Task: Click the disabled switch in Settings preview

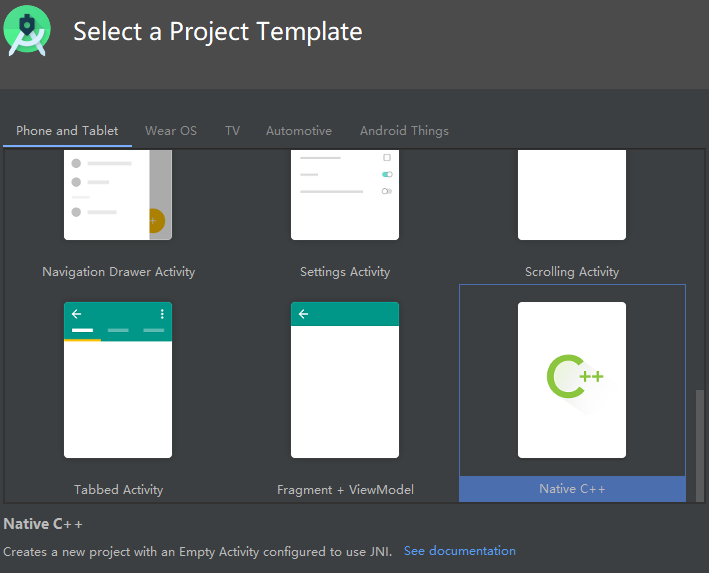Action: point(387,191)
